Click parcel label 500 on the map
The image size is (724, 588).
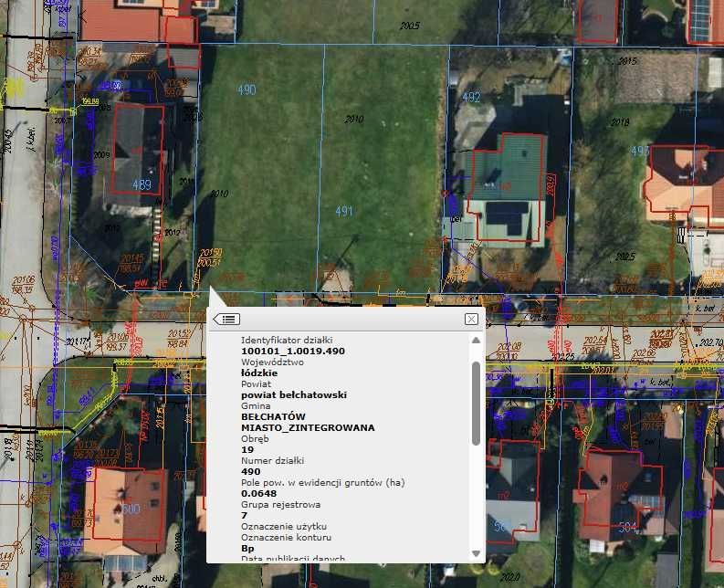pyautogui.click(x=131, y=509)
